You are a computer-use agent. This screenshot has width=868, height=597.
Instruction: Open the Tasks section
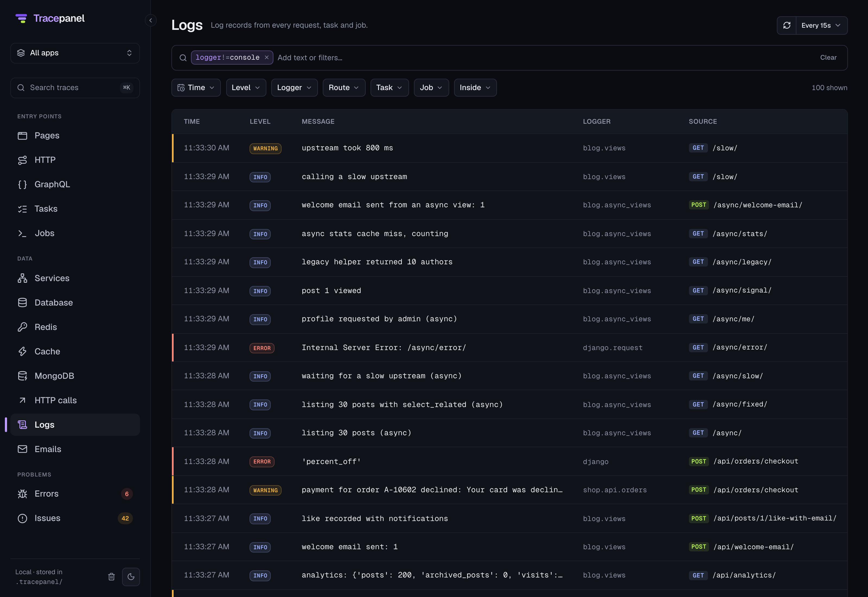tap(75, 209)
